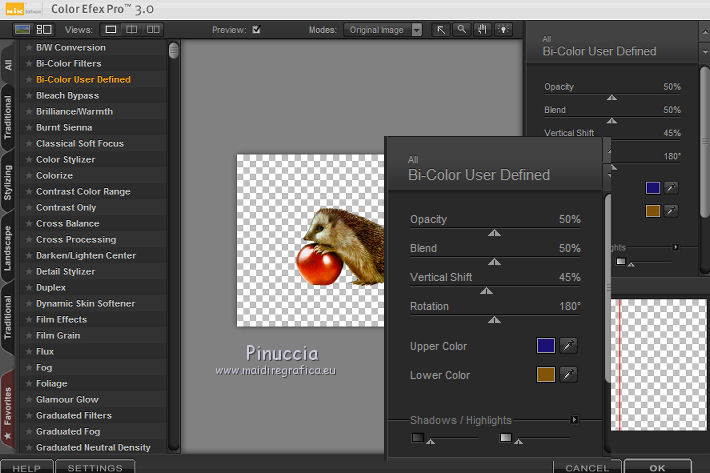The image size is (710, 473).
Task: Pick Upper Color eyedropper in enlarged panel
Action: [x=568, y=346]
